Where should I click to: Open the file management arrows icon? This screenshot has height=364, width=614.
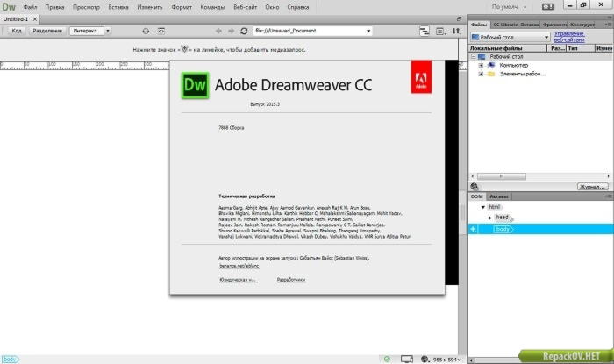(x=456, y=31)
